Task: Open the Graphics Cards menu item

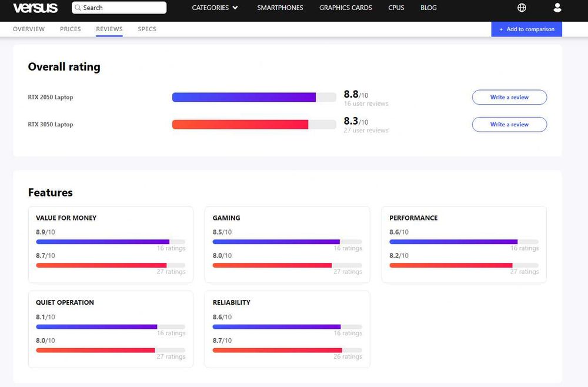Action: [345, 8]
